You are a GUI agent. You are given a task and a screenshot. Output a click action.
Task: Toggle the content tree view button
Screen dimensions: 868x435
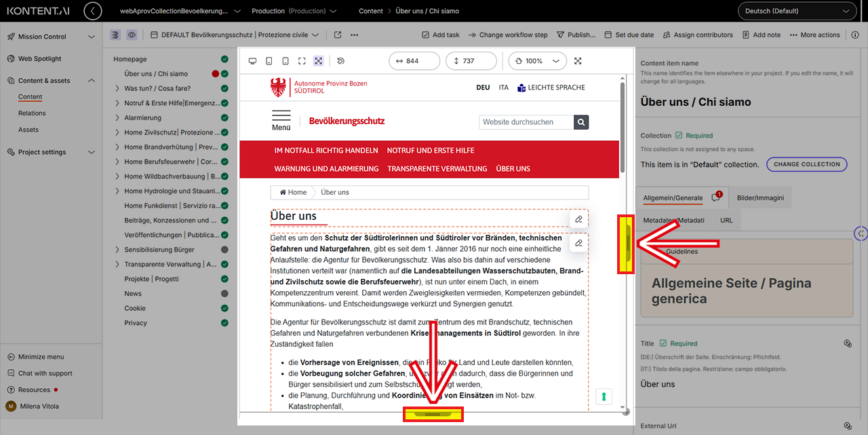pyautogui.click(x=115, y=35)
